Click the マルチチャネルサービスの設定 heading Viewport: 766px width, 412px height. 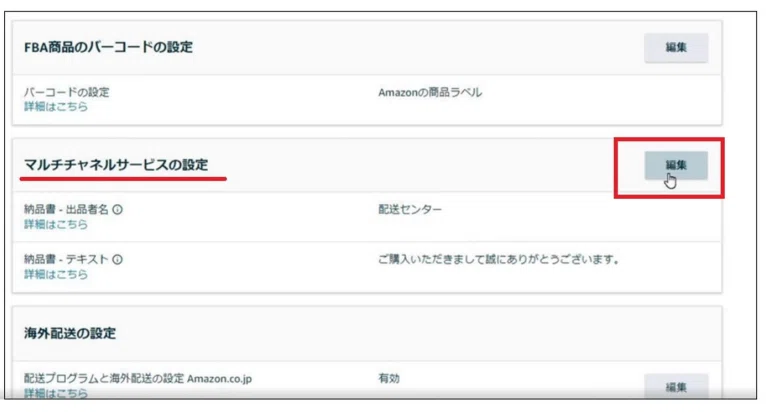coord(116,165)
